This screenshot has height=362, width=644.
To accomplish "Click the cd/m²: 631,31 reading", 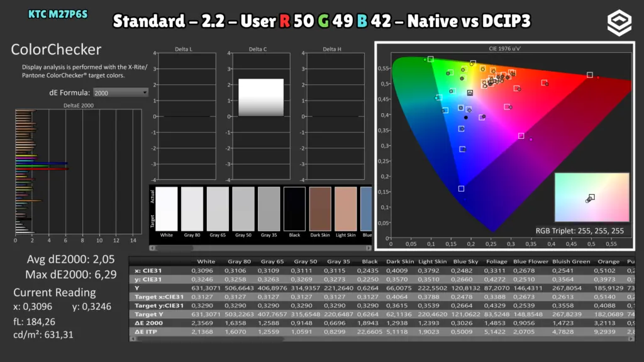I will pos(43,335).
